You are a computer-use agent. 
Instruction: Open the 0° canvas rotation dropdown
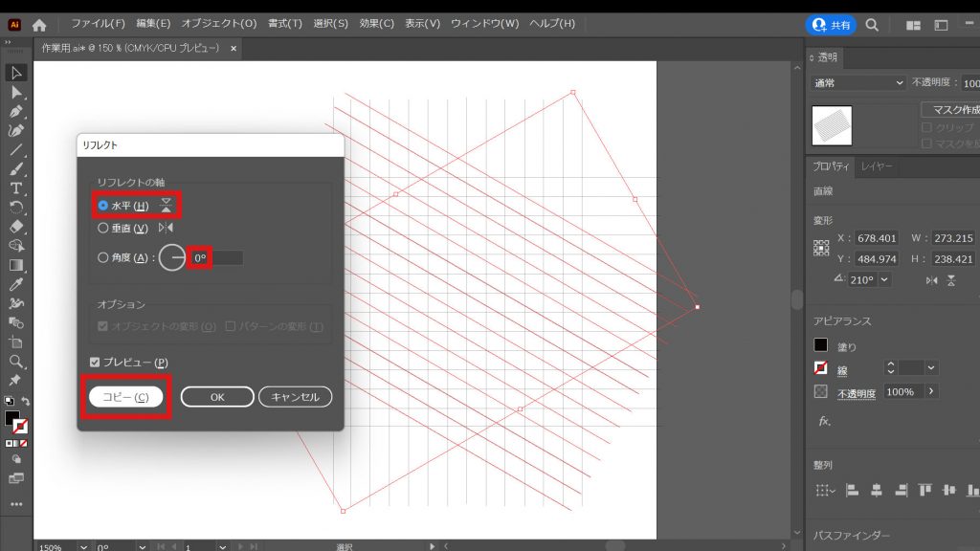click(x=142, y=547)
